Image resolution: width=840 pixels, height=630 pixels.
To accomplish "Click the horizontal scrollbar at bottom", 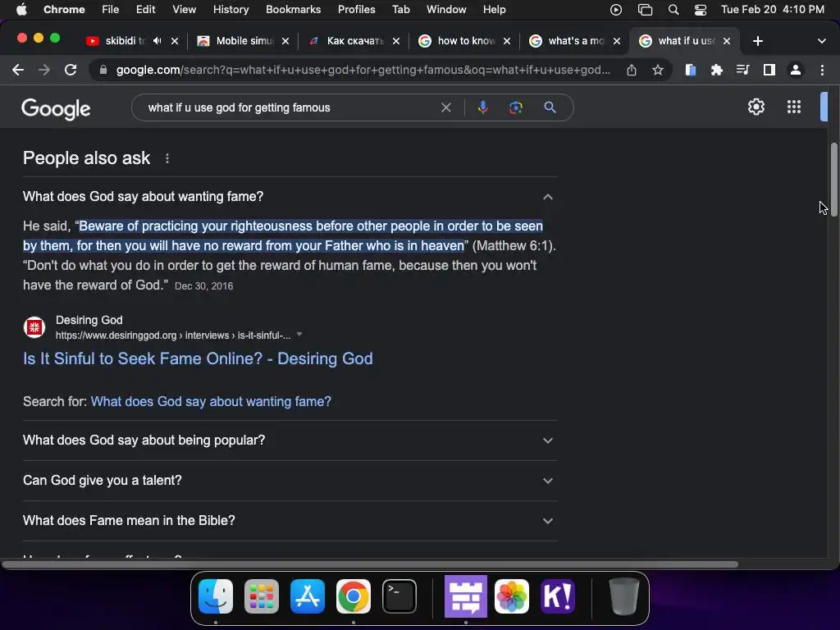I will tap(370, 564).
